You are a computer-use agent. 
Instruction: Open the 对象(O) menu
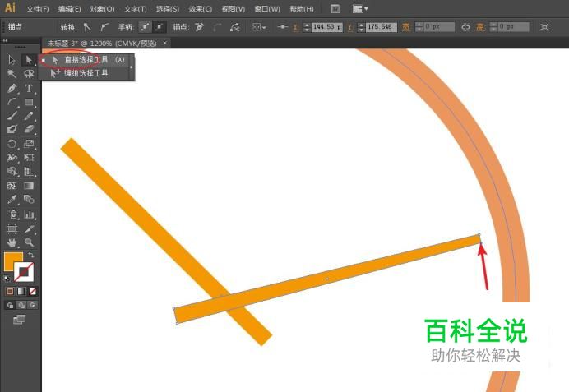pyautogui.click(x=102, y=9)
